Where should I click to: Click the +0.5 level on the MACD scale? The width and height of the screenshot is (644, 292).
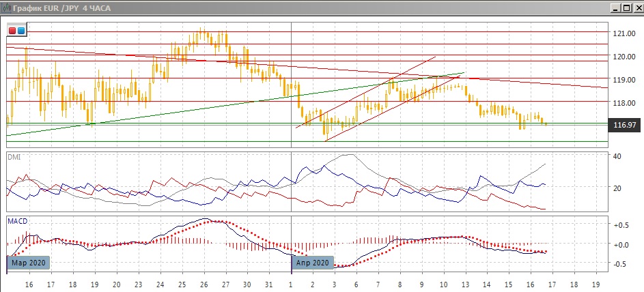coord(621,225)
